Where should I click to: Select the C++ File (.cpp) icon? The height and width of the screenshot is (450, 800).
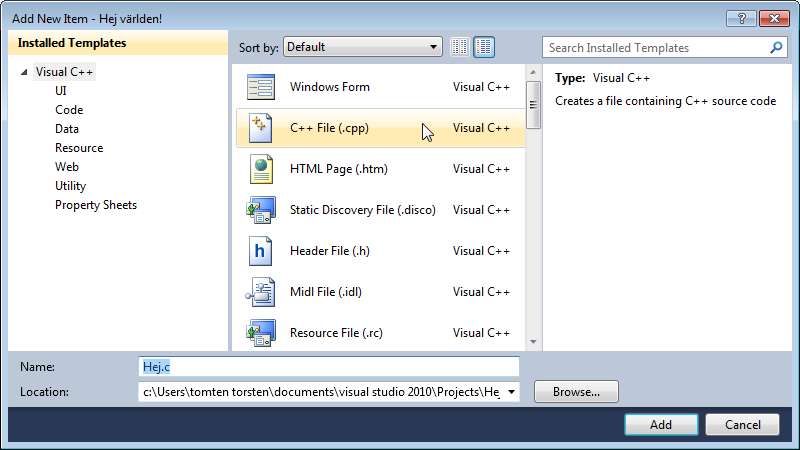pos(261,128)
